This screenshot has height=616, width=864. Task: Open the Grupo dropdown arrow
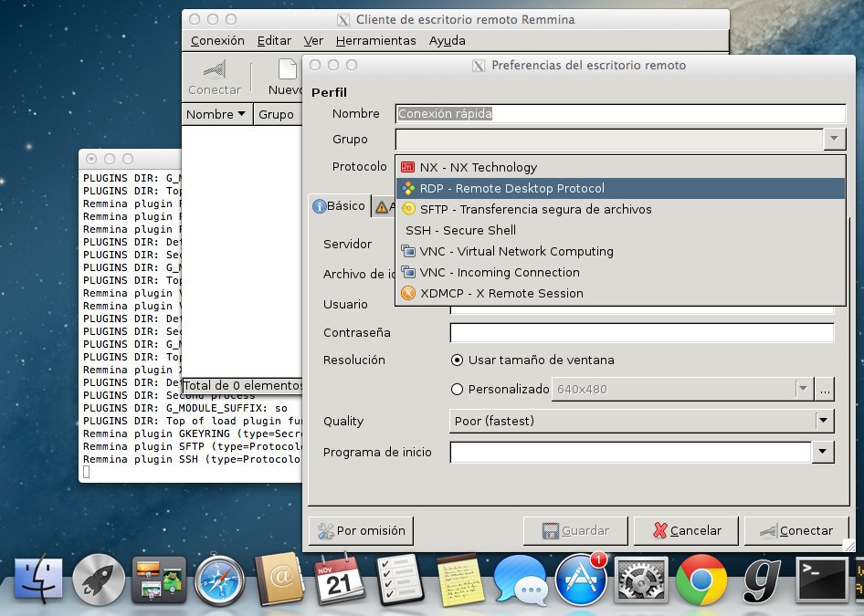pyautogui.click(x=834, y=139)
